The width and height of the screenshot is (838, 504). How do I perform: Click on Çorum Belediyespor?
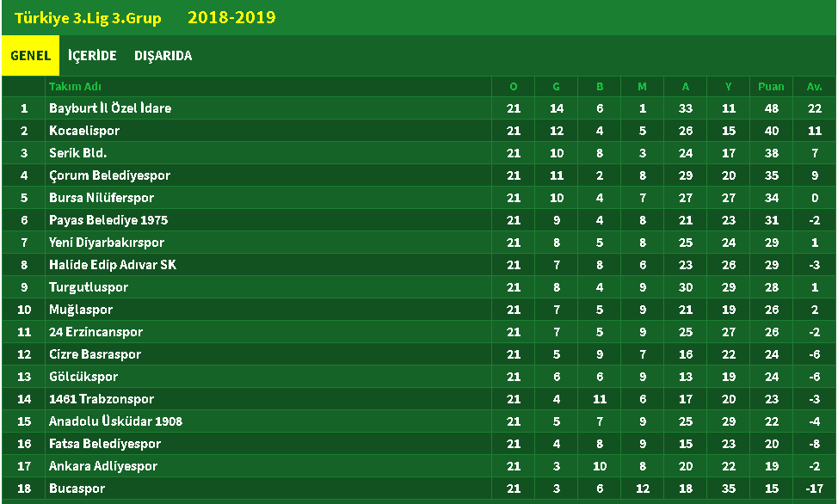point(109,175)
